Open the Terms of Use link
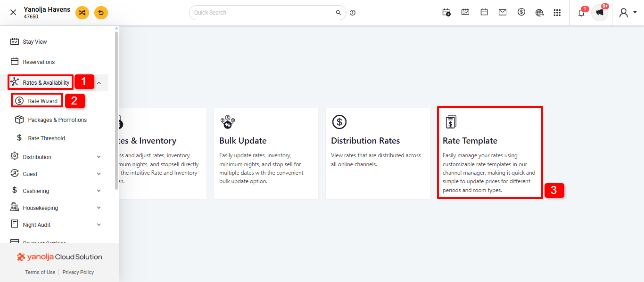 pyautogui.click(x=40, y=272)
